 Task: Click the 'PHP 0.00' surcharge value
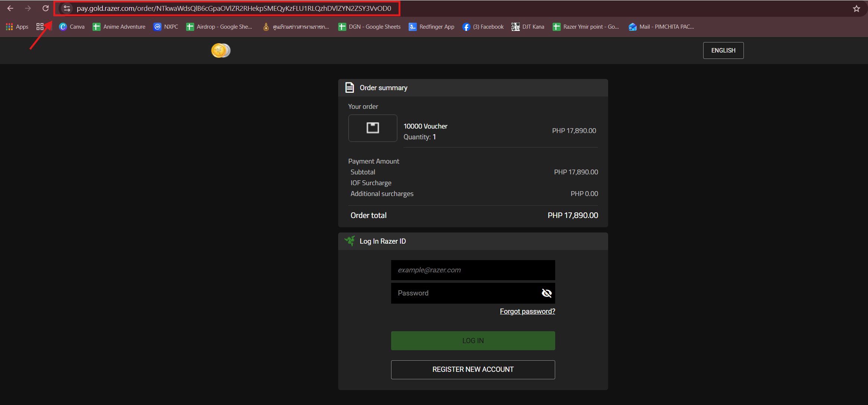click(x=584, y=194)
